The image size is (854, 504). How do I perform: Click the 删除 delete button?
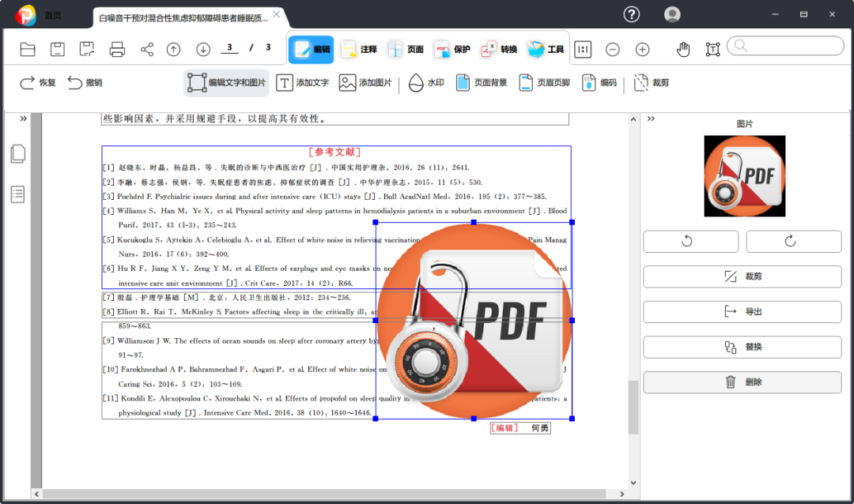[743, 382]
